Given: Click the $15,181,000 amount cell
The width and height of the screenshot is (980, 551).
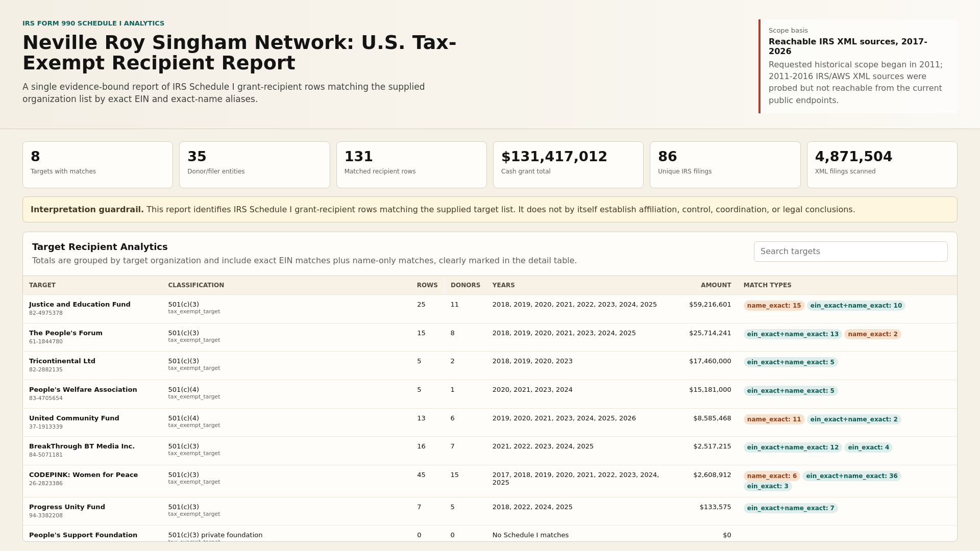Looking at the screenshot, I should tap(710, 390).
